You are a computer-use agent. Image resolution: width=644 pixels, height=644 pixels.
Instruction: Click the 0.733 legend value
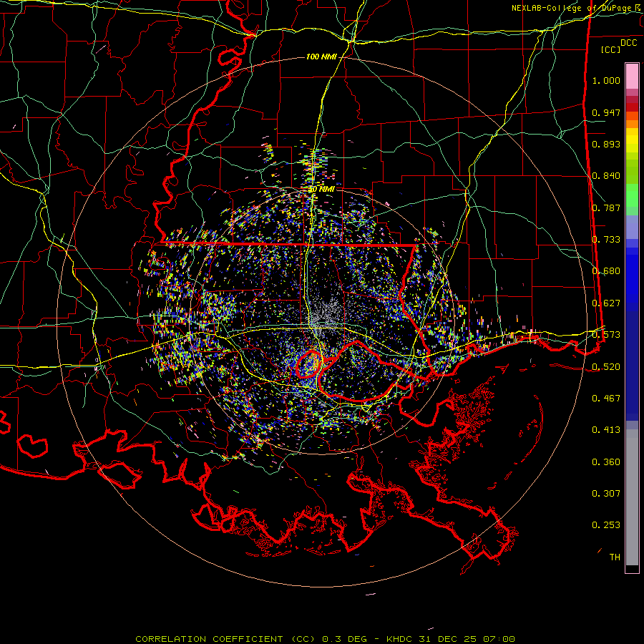(x=606, y=240)
